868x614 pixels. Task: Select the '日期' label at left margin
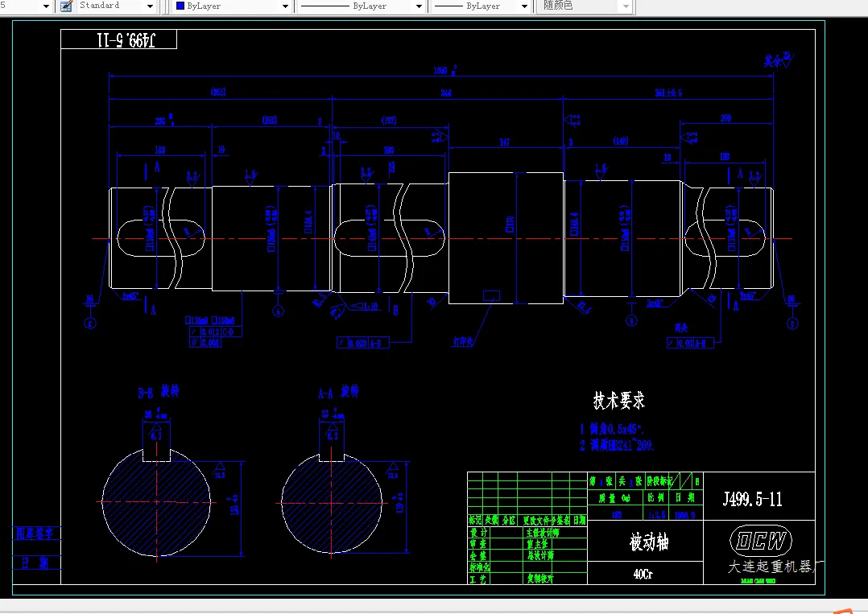[35, 563]
